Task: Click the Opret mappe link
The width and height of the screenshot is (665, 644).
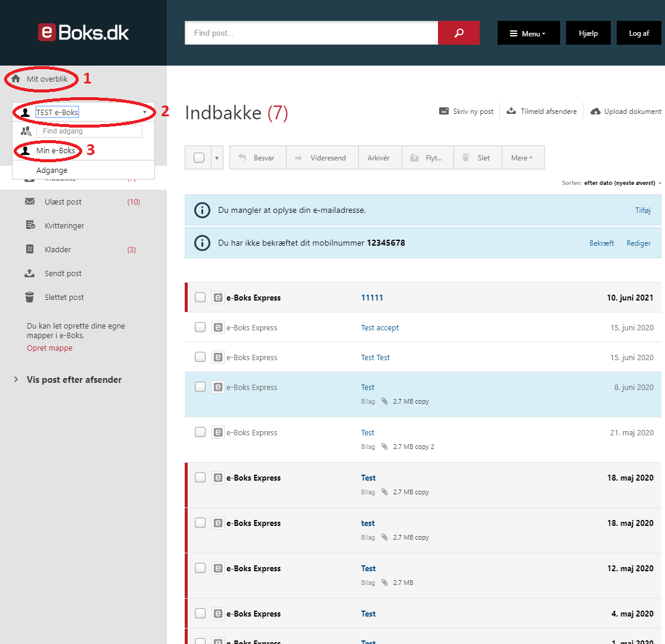Action: [x=49, y=348]
